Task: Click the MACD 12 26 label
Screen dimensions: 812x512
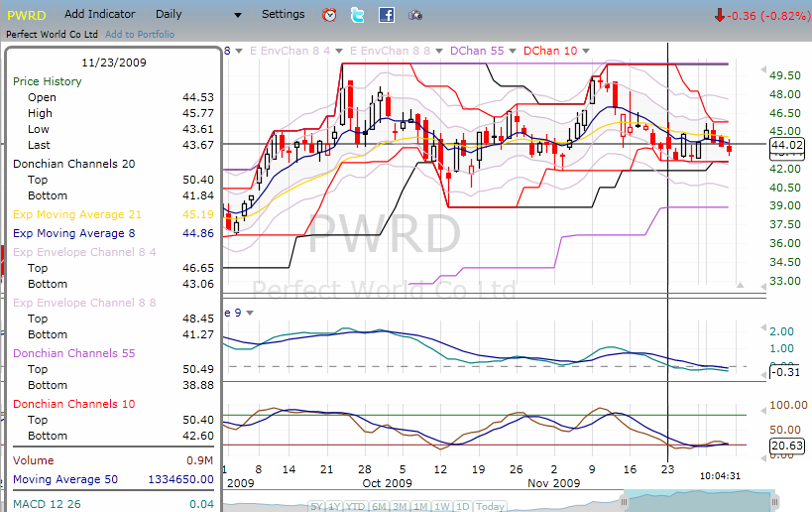Action: pos(47,504)
